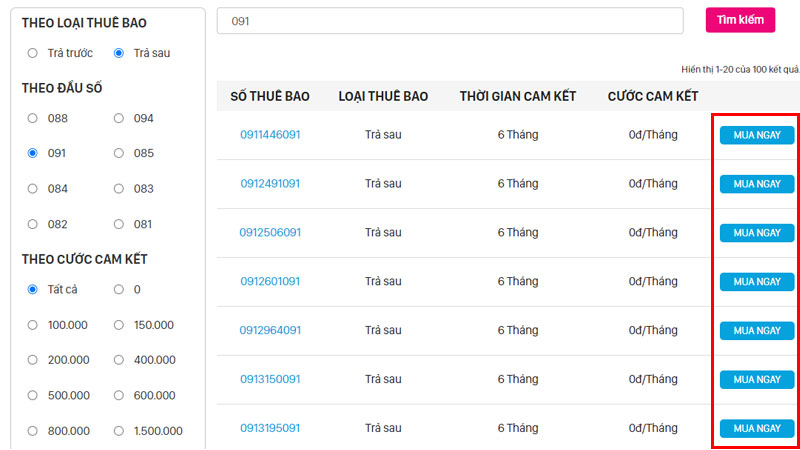Click MUA NGAY for 0912491091
Screen dimensions: 800x450
point(756,184)
